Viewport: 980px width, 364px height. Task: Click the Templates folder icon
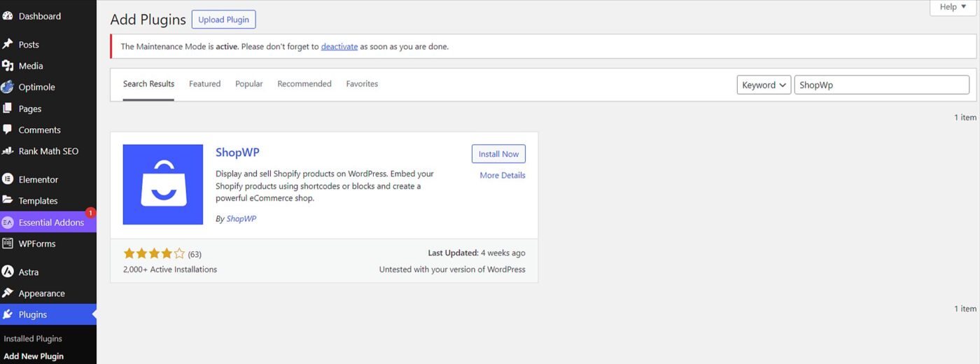(8, 200)
